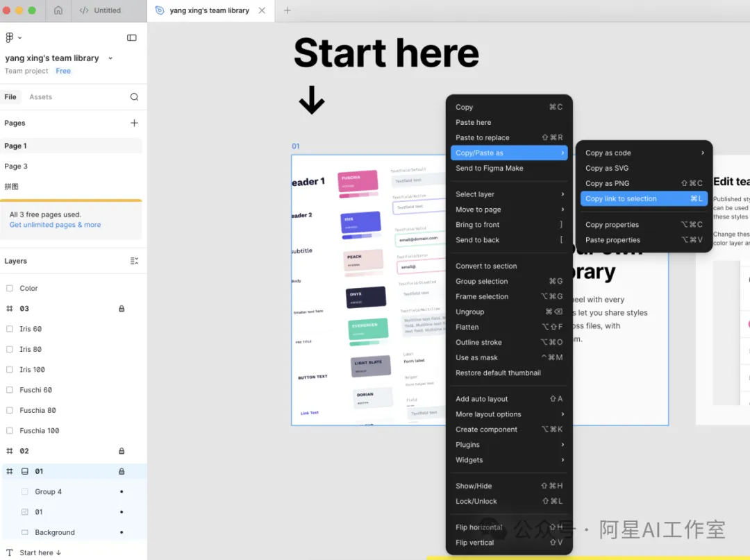Click image icon of nested 01 layer

click(x=25, y=511)
